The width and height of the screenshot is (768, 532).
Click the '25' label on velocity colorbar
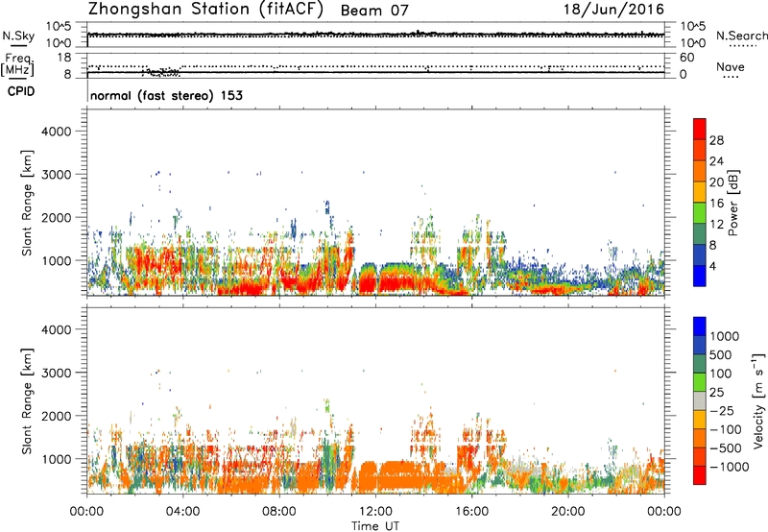tap(716, 393)
